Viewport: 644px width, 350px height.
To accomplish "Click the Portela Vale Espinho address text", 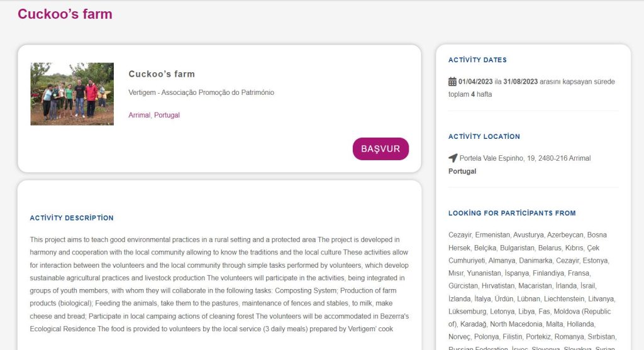I will (x=525, y=158).
